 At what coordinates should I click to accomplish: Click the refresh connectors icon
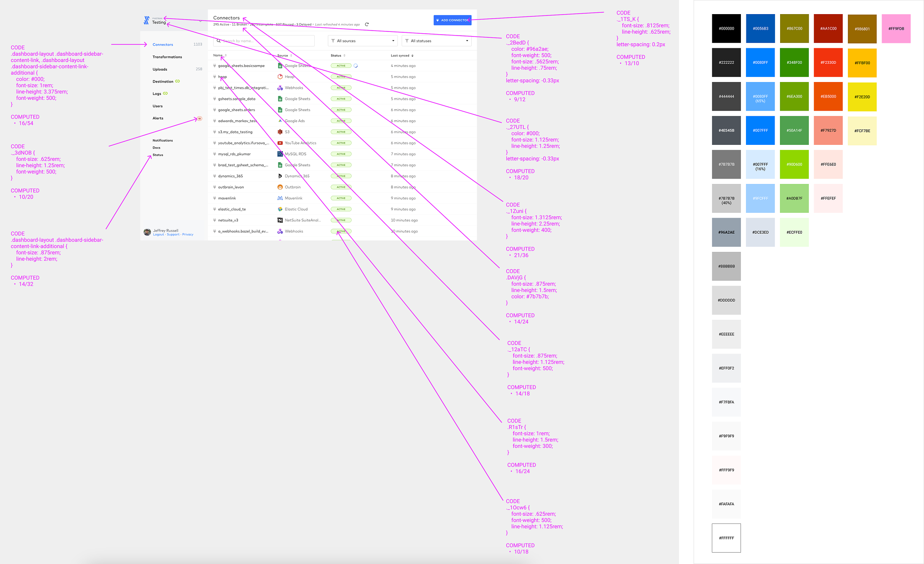pos(367,25)
